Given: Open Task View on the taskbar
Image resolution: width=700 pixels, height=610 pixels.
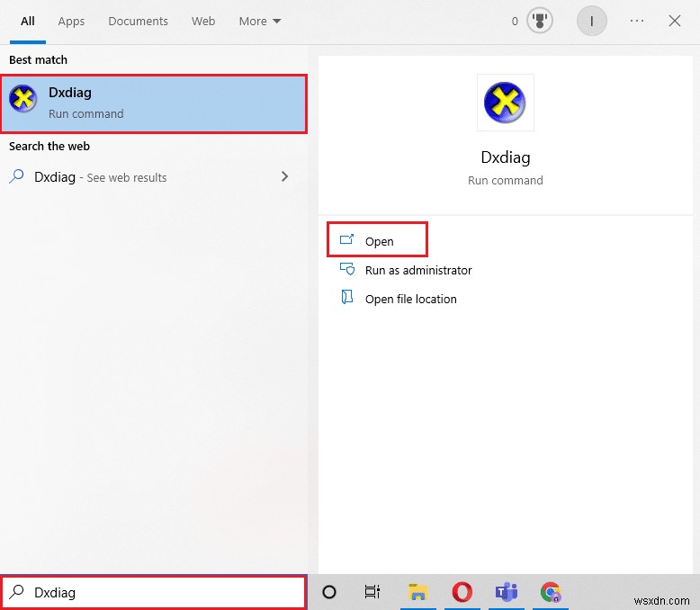Looking at the screenshot, I should tap(372, 592).
